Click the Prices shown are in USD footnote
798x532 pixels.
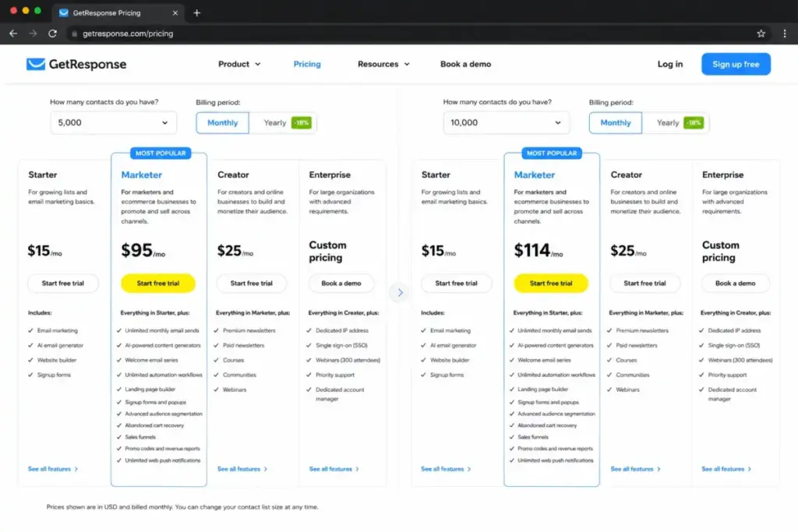click(182, 507)
